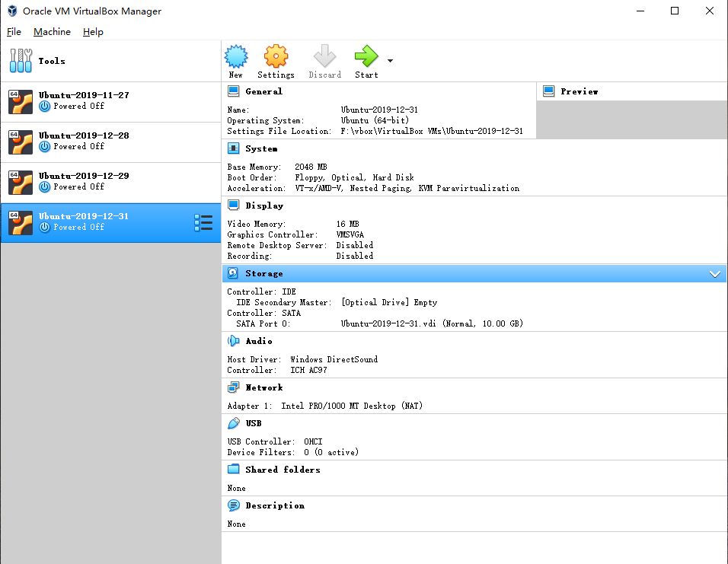Screen dimensions: 728x564
Task: Click the USB Controller value OHCI
Action: (x=313, y=441)
